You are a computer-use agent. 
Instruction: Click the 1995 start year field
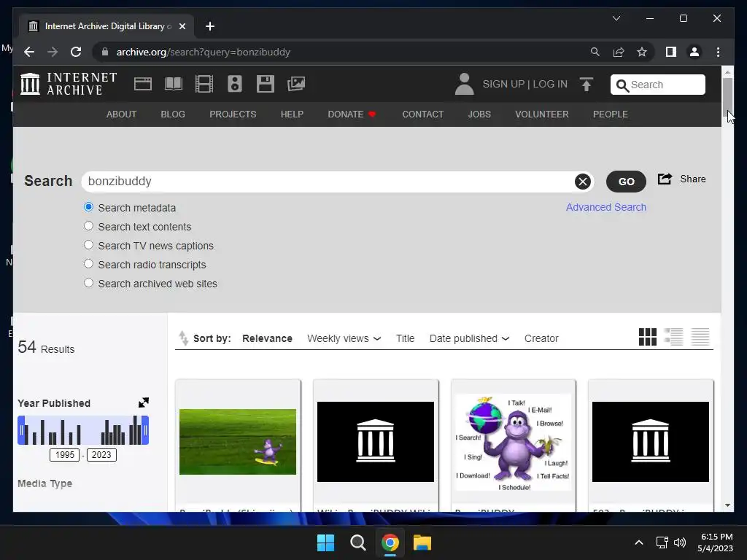(x=65, y=455)
